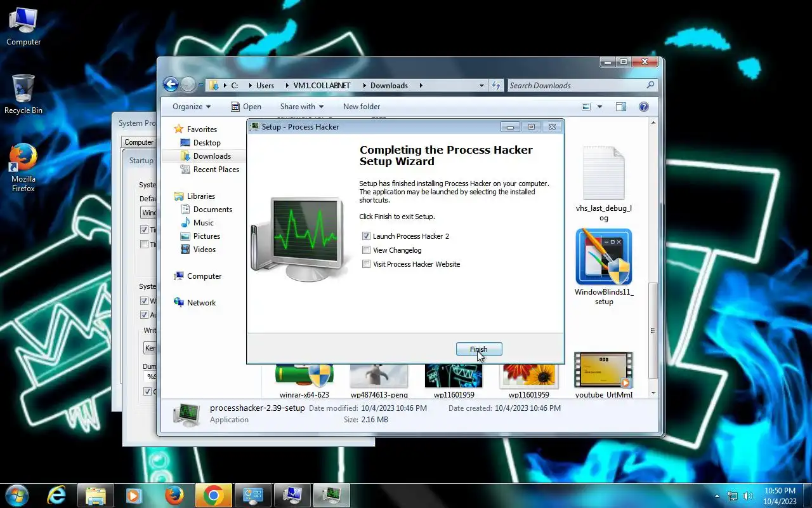812x508 pixels.
Task: Select Downloads in navigation pane
Action: tap(212, 156)
